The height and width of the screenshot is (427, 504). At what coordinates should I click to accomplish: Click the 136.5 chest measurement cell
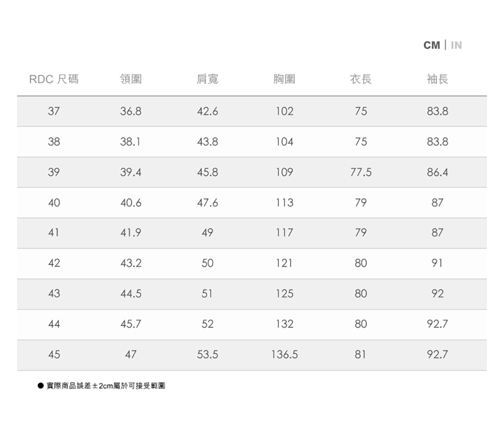coord(284,355)
